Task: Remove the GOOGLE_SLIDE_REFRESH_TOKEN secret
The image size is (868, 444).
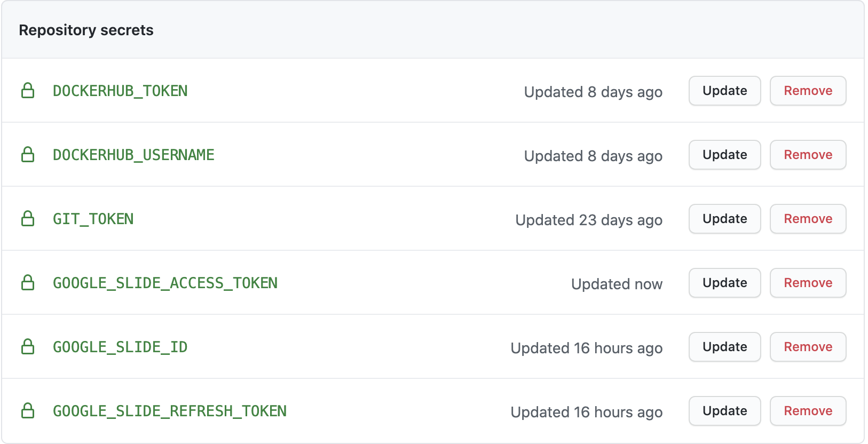Action: point(808,411)
